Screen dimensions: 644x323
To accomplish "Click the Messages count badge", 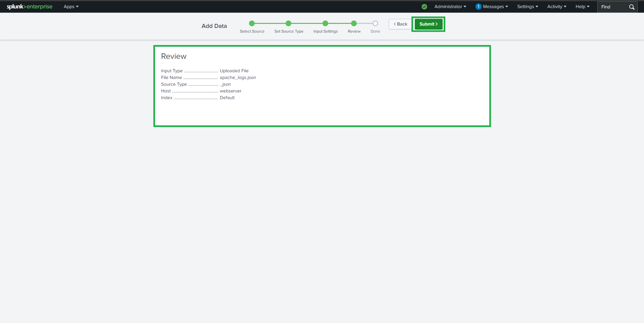I will point(479,7).
